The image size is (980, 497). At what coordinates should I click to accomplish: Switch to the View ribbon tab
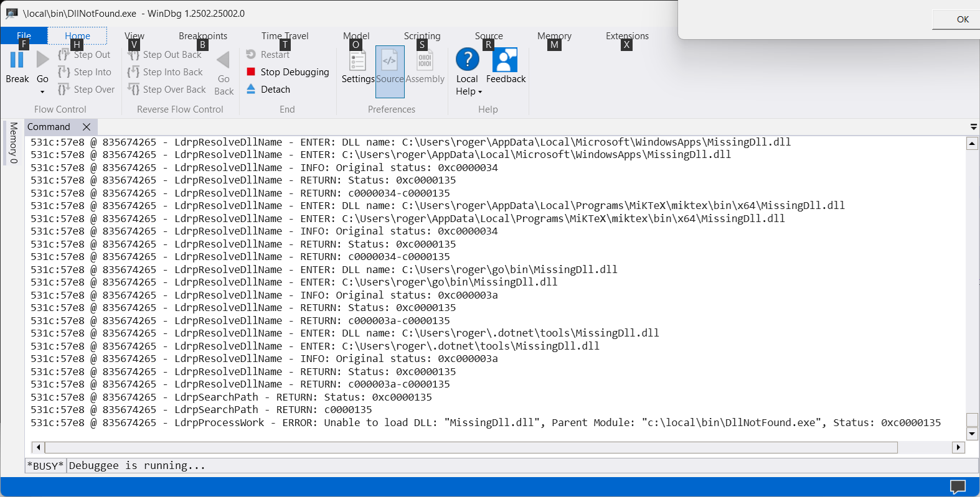[x=134, y=36]
